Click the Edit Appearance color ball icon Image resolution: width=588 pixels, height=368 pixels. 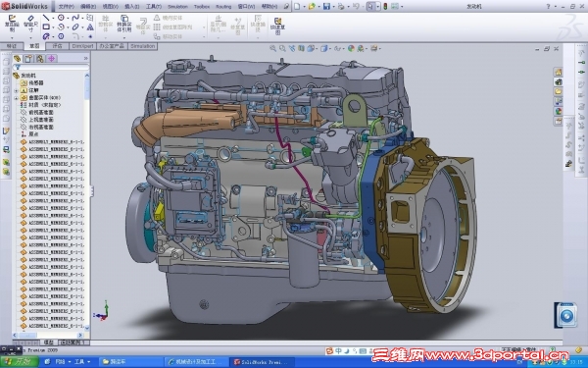tap(351, 48)
